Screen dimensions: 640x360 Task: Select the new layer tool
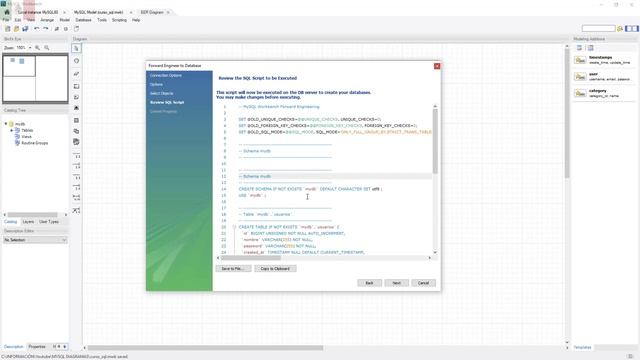(76, 87)
